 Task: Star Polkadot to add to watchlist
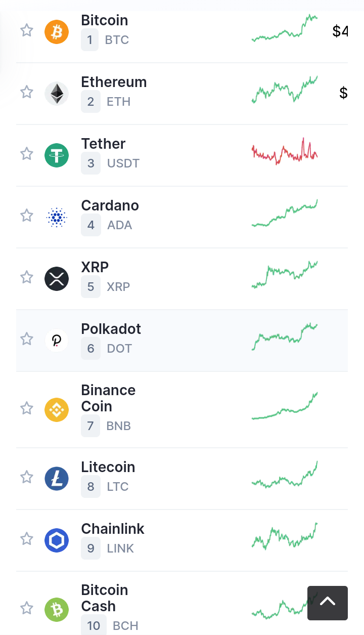tap(27, 339)
